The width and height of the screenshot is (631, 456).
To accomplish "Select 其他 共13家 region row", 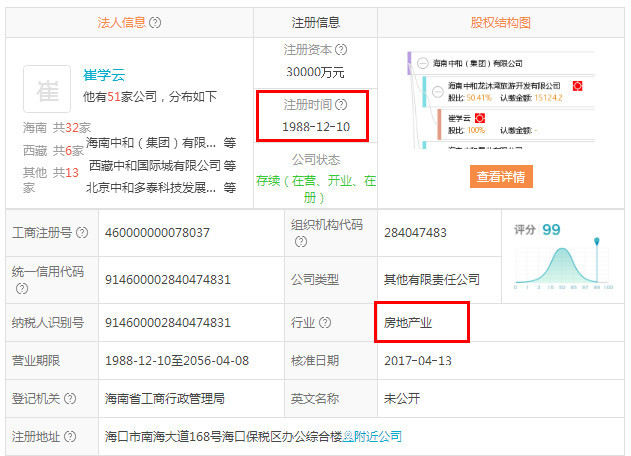I will tap(51, 180).
